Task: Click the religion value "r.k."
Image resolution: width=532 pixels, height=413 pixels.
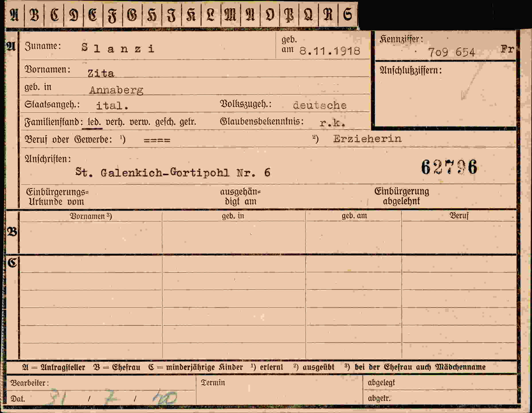Action: 332,123
